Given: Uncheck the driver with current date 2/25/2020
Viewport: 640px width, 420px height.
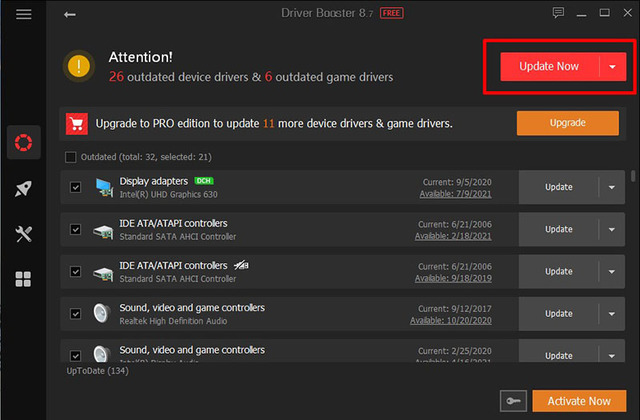Looking at the screenshot, I should coord(76,356).
